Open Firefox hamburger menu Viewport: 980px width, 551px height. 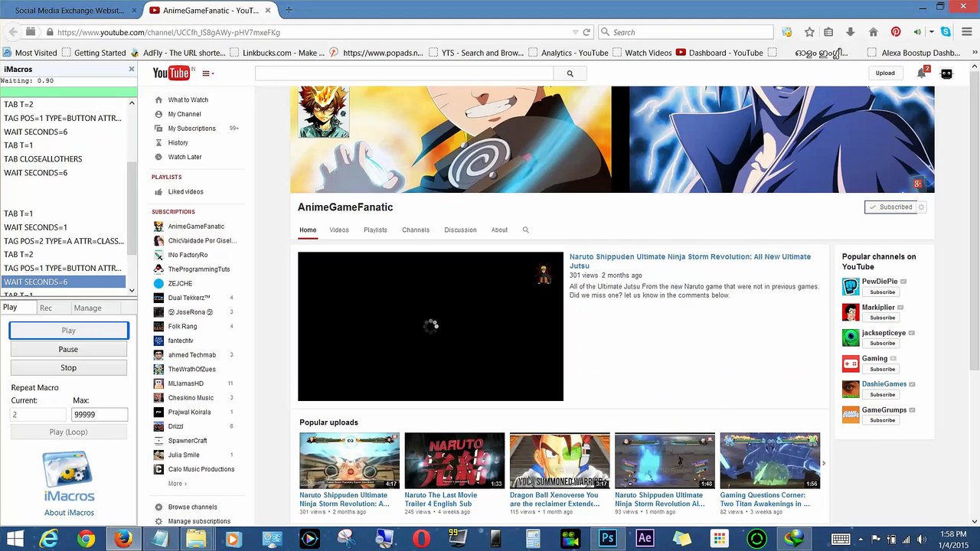tap(967, 32)
